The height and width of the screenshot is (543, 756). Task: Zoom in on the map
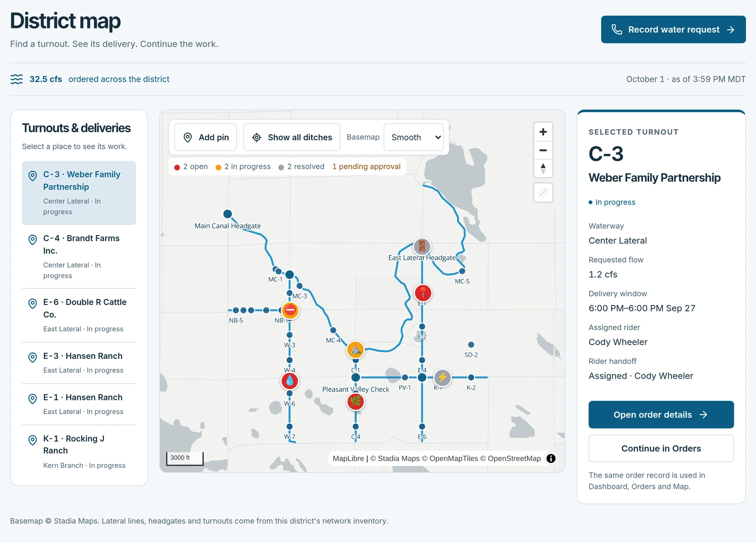(x=543, y=132)
